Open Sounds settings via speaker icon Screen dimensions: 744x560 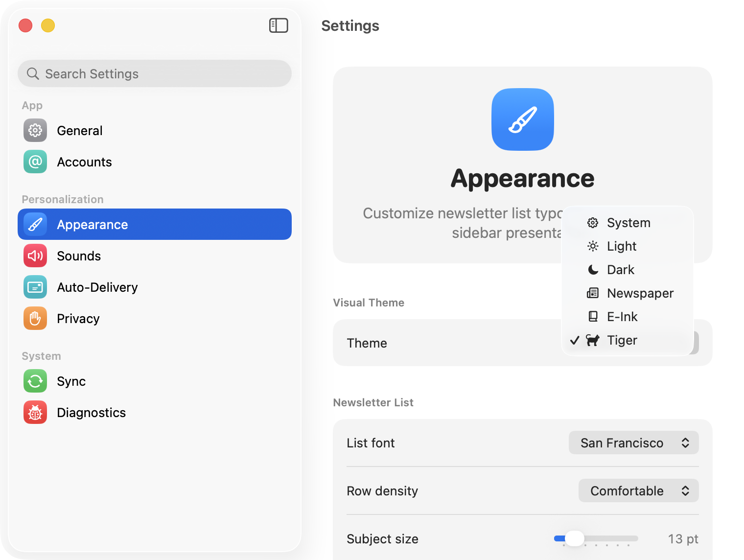pos(35,256)
